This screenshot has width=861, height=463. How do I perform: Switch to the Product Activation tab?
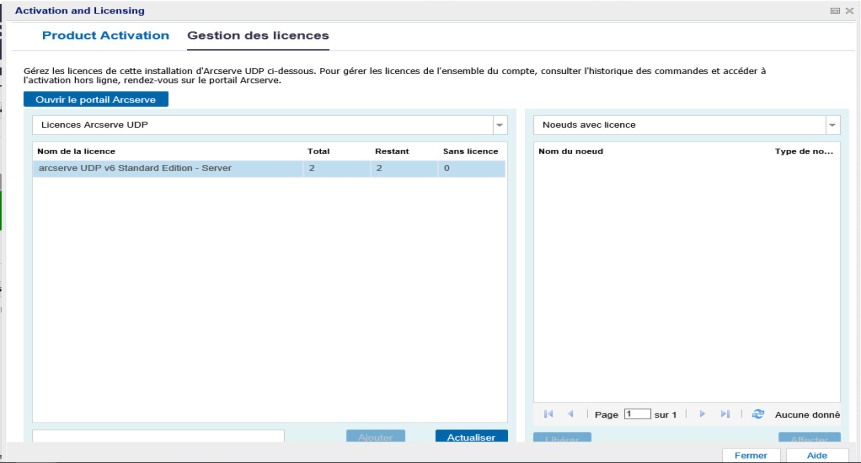tap(105, 35)
